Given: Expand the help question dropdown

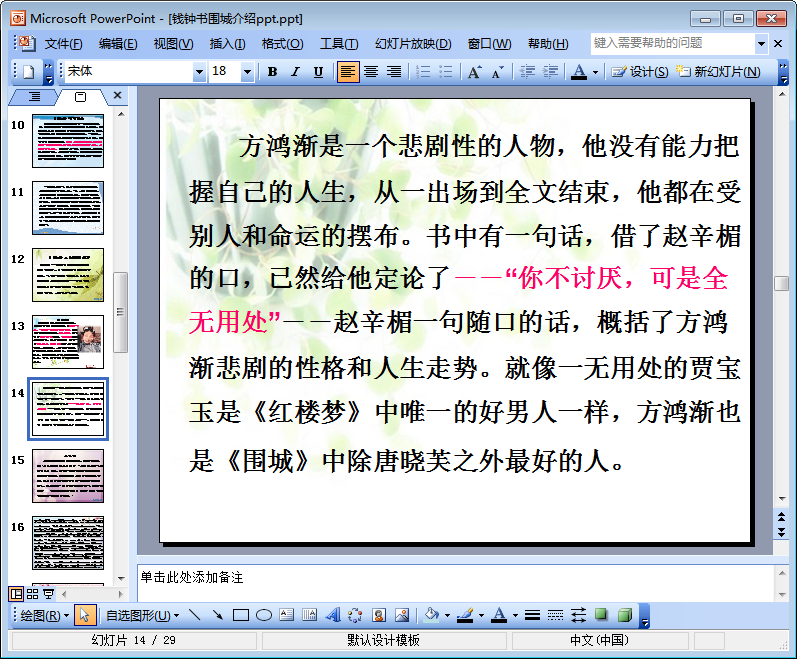Looking at the screenshot, I should 761,44.
